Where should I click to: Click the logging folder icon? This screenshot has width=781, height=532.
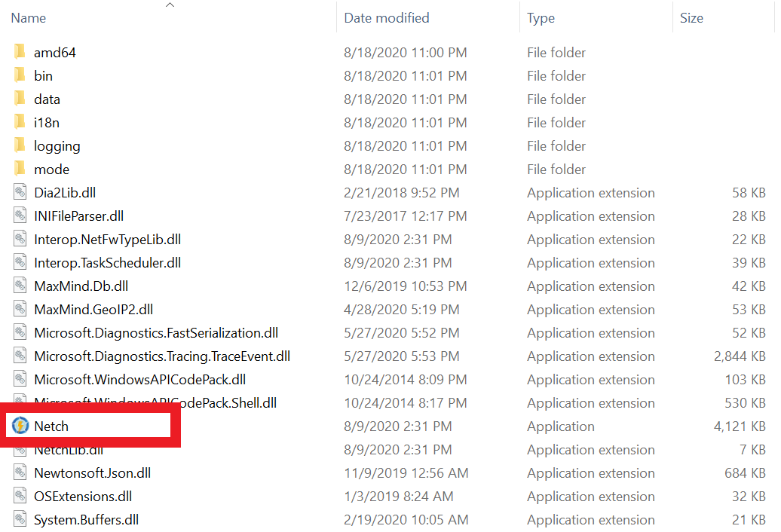(20, 146)
